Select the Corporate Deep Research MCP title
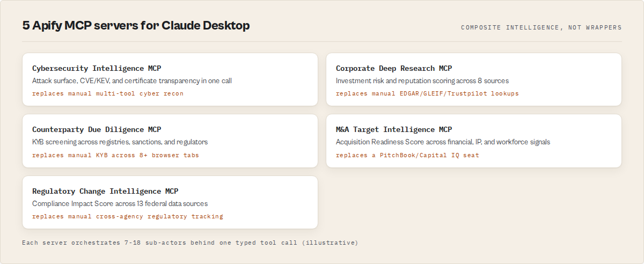This screenshot has width=644, height=264. point(394,68)
